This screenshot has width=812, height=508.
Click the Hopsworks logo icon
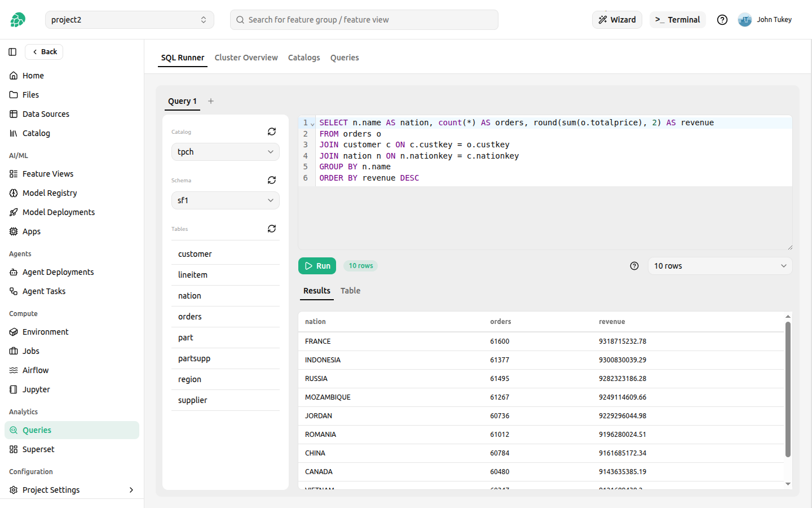(17, 20)
